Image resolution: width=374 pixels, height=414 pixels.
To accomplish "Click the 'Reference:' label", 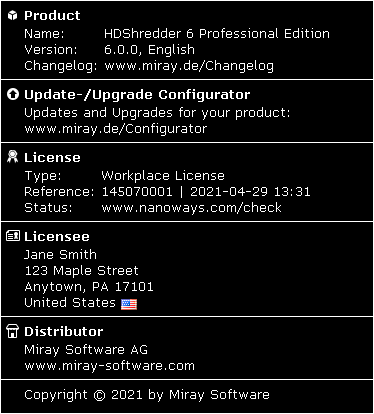I will point(59,192).
